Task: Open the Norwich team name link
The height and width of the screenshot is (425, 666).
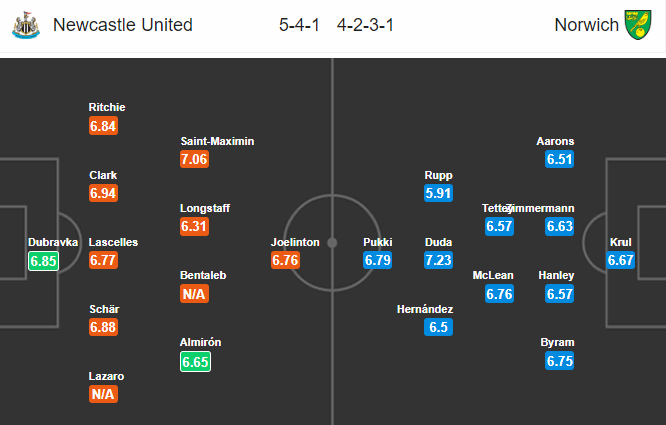Action: click(587, 25)
